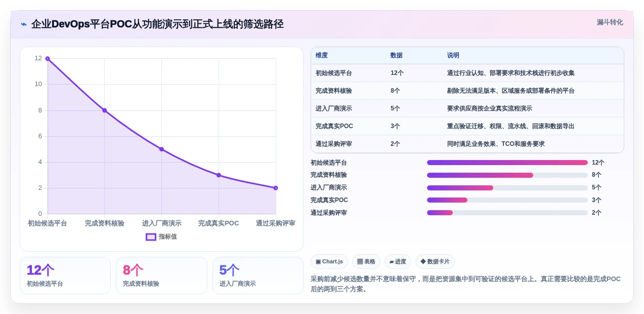Click the chart point for 完成资料核验
Image resolution: width=644 pixels, height=314 pixels.
[x=105, y=110]
